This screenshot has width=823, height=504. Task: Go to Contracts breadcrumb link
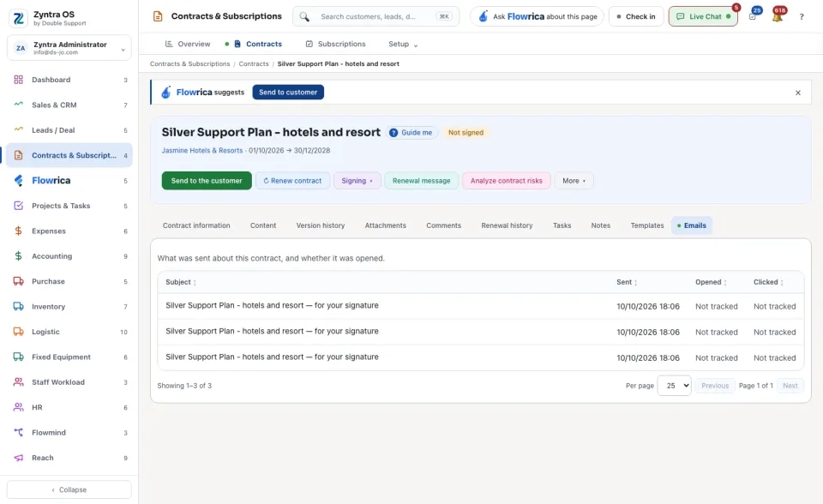[x=254, y=64]
